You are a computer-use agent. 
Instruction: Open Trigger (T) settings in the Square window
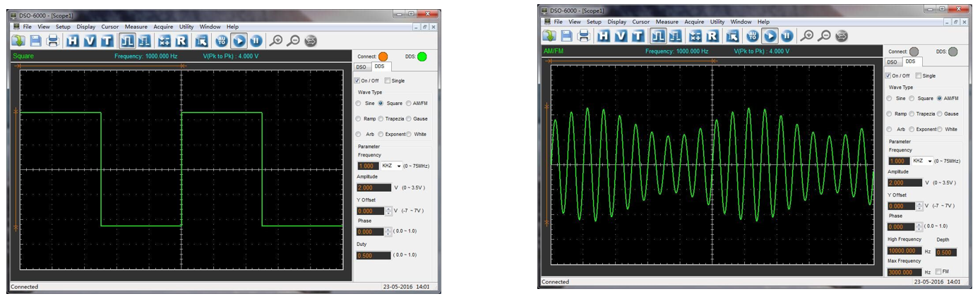click(x=107, y=41)
